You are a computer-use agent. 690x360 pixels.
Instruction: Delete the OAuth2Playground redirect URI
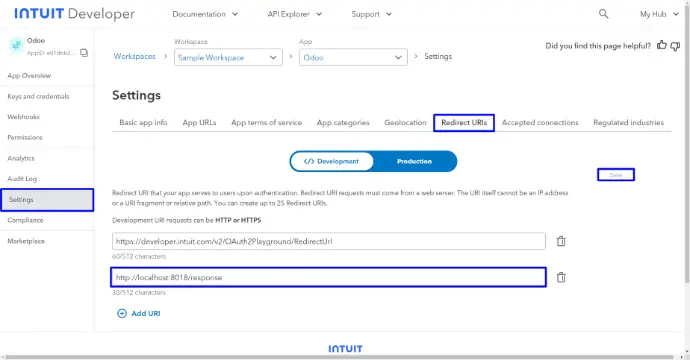point(561,241)
